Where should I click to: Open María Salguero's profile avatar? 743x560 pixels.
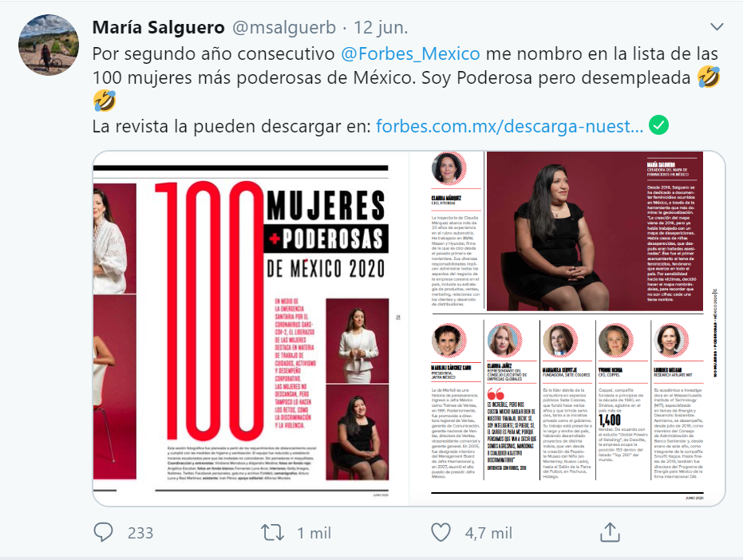point(49,45)
